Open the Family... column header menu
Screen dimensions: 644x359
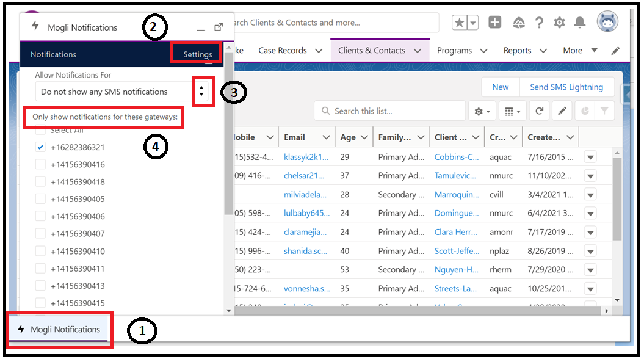pos(421,137)
